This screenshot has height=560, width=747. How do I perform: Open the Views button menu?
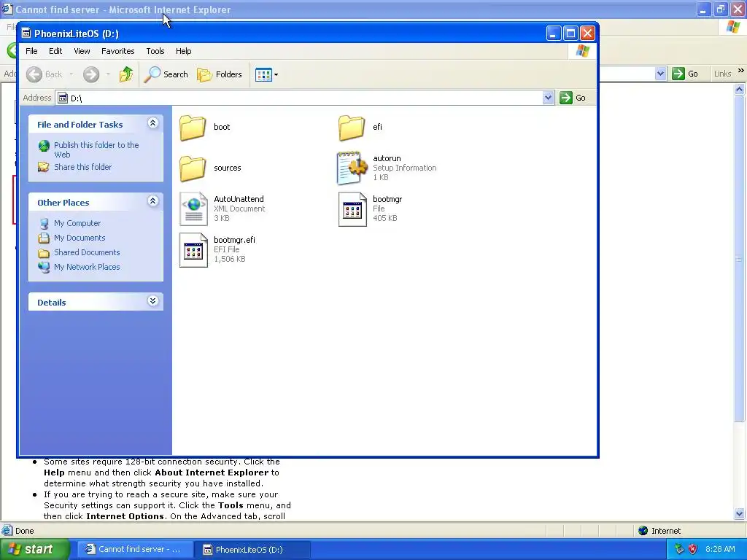point(266,74)
